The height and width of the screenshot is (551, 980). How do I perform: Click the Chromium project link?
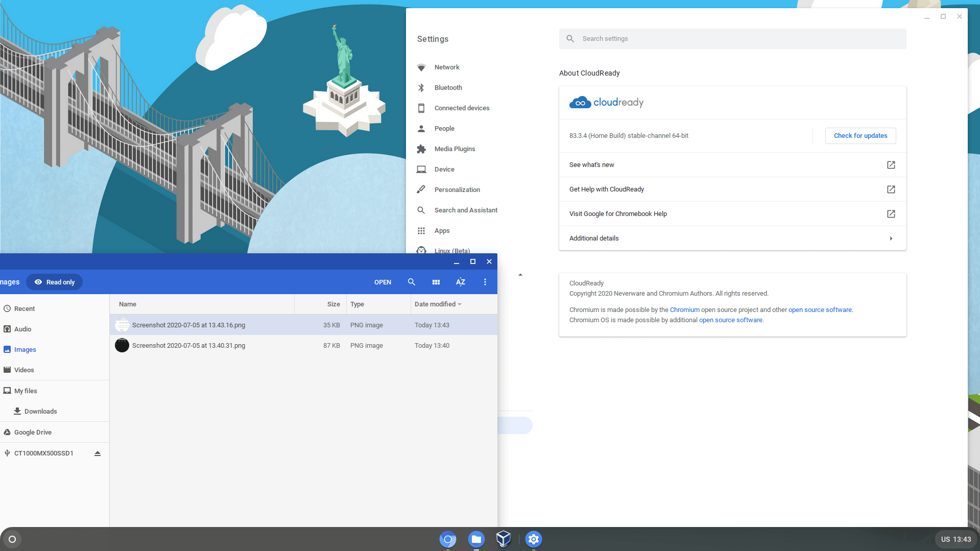click(684, 310)
